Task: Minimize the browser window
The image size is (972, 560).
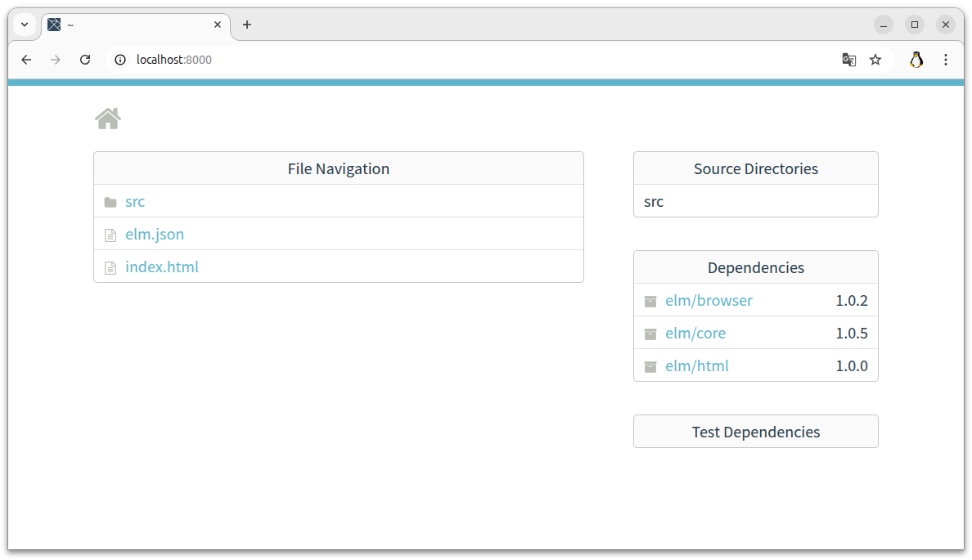Action: point(884,25)
